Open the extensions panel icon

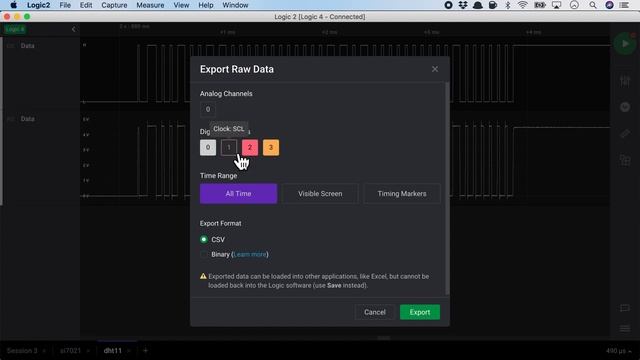pos(624,160)
